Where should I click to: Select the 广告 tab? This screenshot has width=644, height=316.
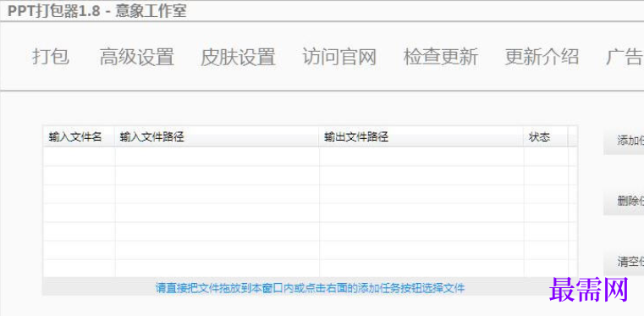[625, 57]
